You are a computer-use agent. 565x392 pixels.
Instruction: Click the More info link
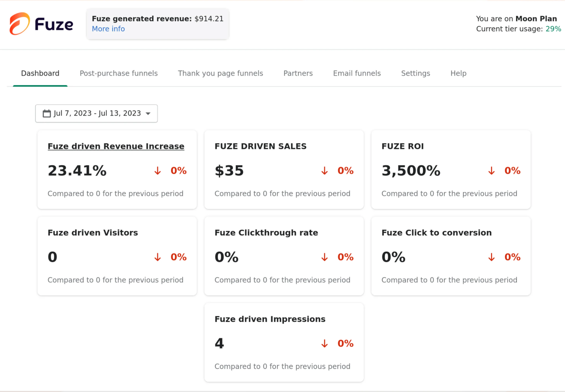click(108, 29)
